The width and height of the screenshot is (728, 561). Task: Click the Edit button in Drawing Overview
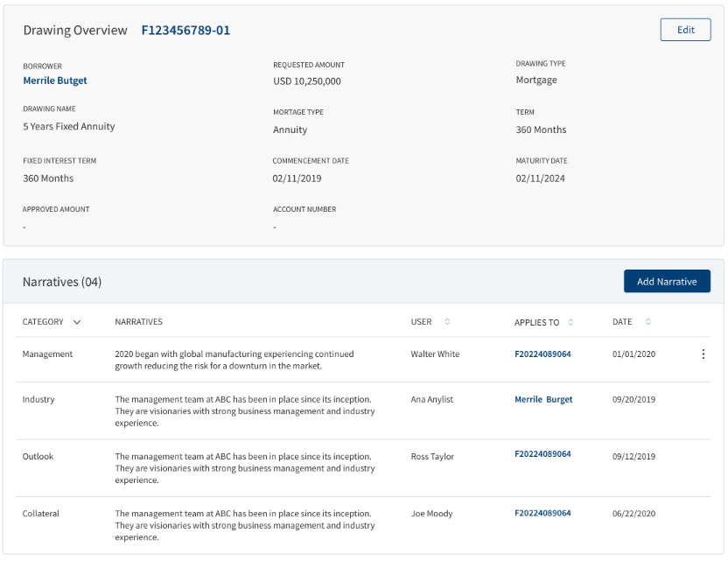tap(685, 30)
